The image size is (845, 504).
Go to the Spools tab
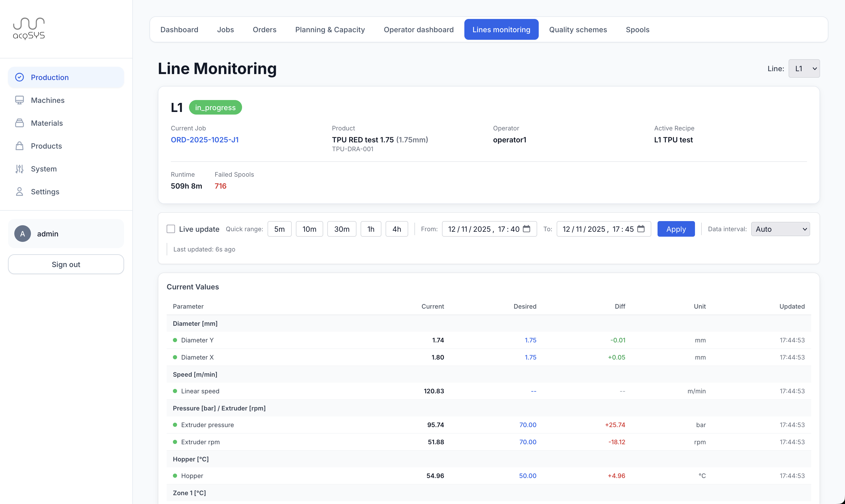637,30
